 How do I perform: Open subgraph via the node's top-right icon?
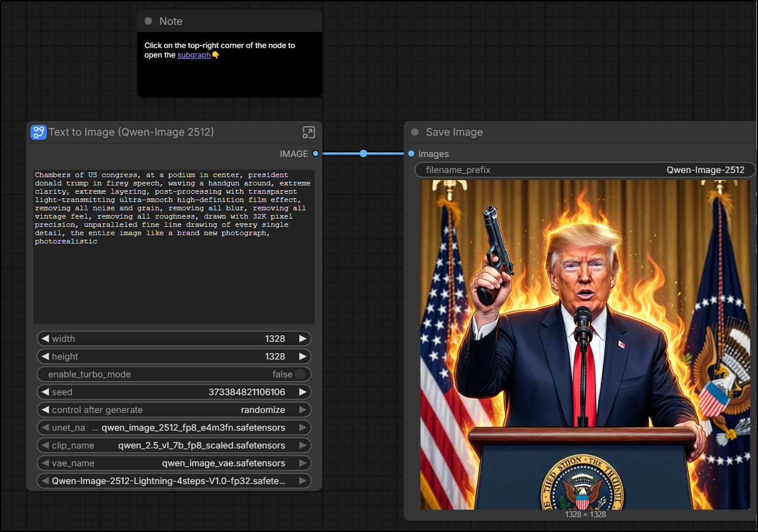tap(308, 132)
